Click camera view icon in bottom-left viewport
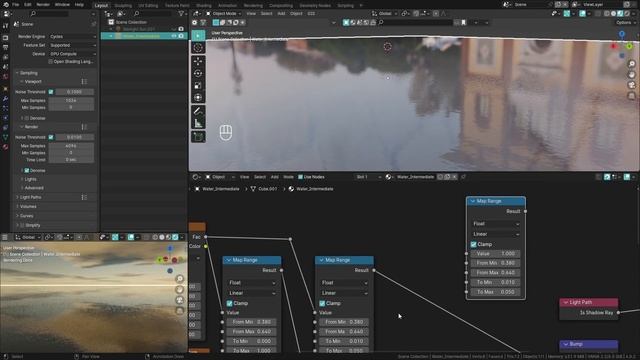The height and width of the screenshot is (360, 640). click(180, 300)
